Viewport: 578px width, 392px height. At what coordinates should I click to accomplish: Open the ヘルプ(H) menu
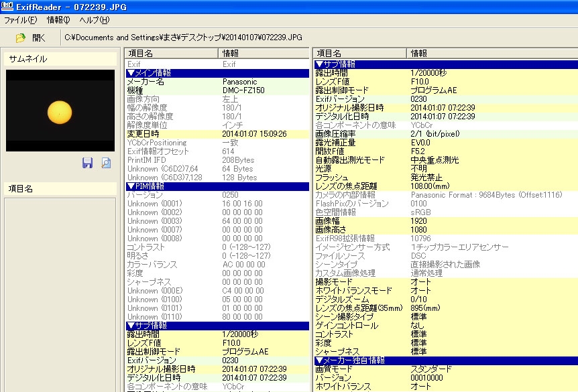coord(95,20)
